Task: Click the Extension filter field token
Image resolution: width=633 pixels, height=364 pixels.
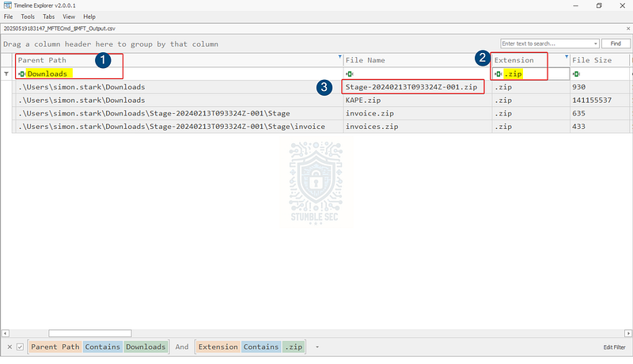Action: tap(218, 347)
